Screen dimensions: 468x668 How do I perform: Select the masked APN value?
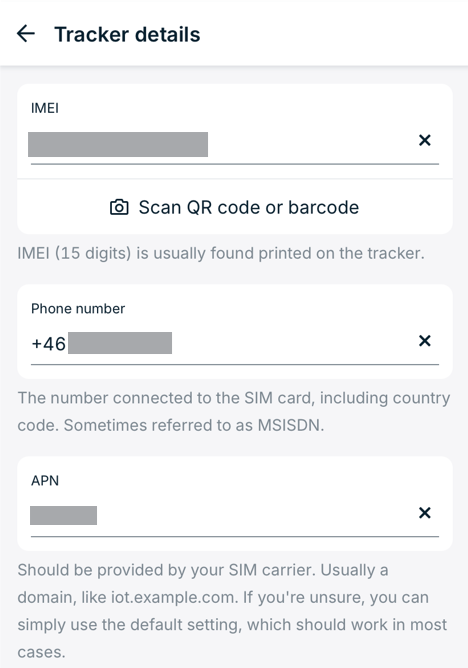[x=63, y=515]
